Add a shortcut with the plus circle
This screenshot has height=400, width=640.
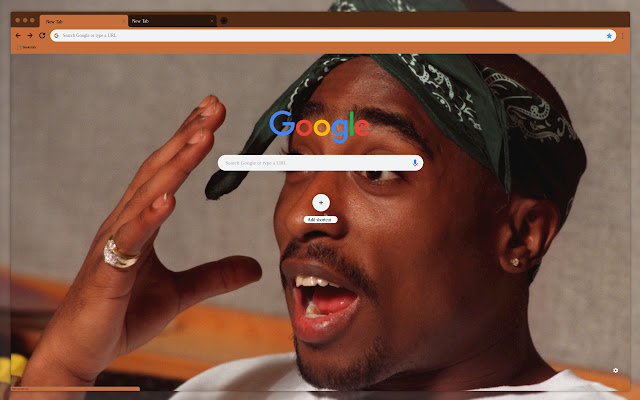click(321, 202)
